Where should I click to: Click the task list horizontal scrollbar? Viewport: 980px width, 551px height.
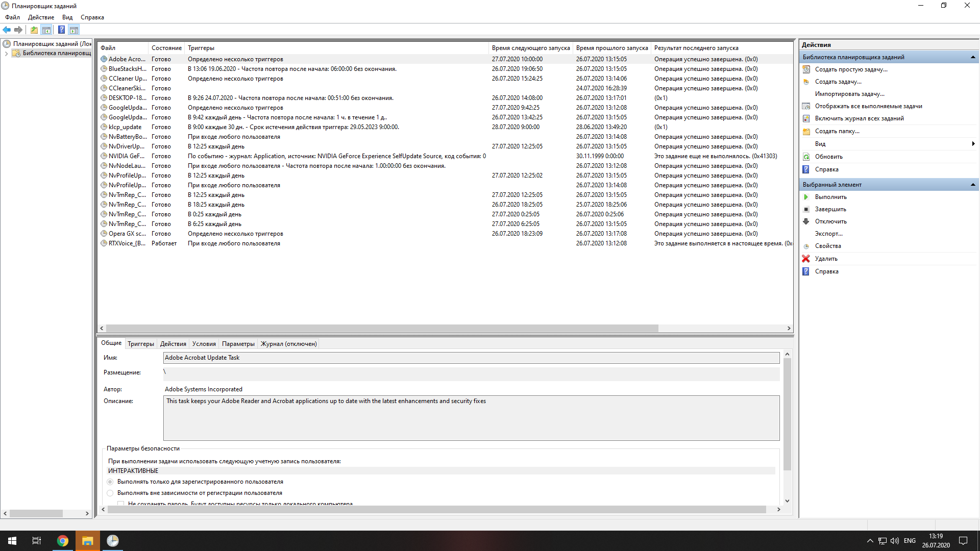[382, 328]
